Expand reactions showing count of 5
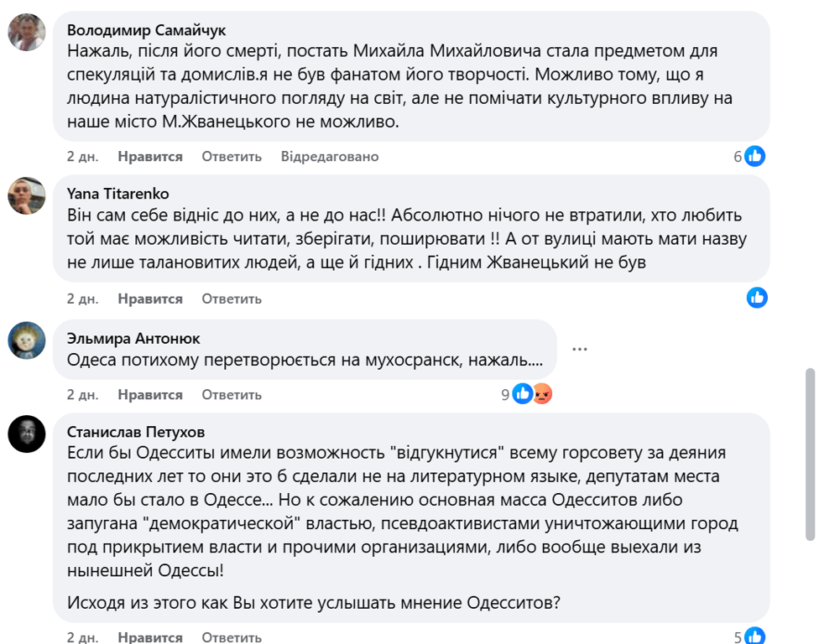This screenshot has height=644, width=819. 738,636
